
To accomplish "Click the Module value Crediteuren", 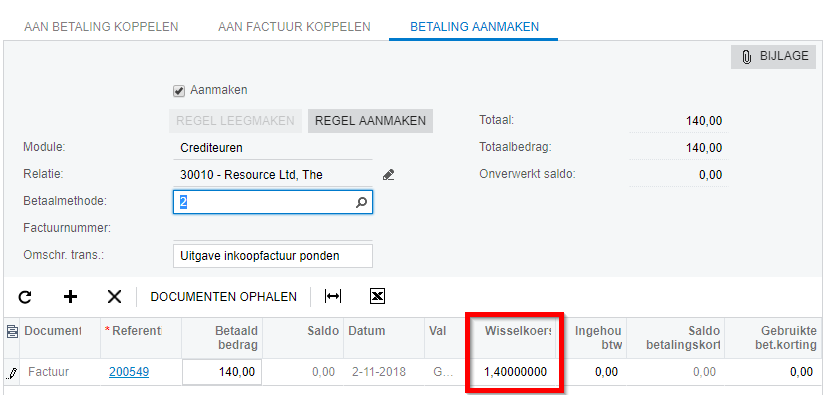I will point(211,148).
